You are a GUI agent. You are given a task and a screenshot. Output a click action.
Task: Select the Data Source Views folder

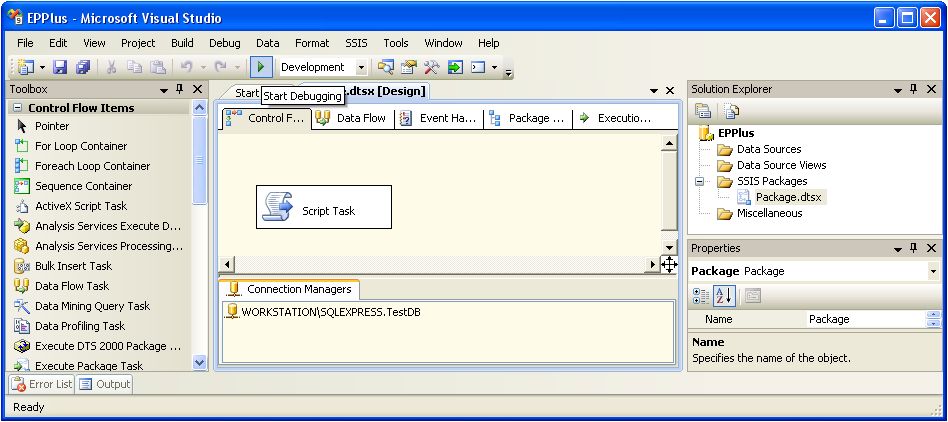tap(781, 165)
